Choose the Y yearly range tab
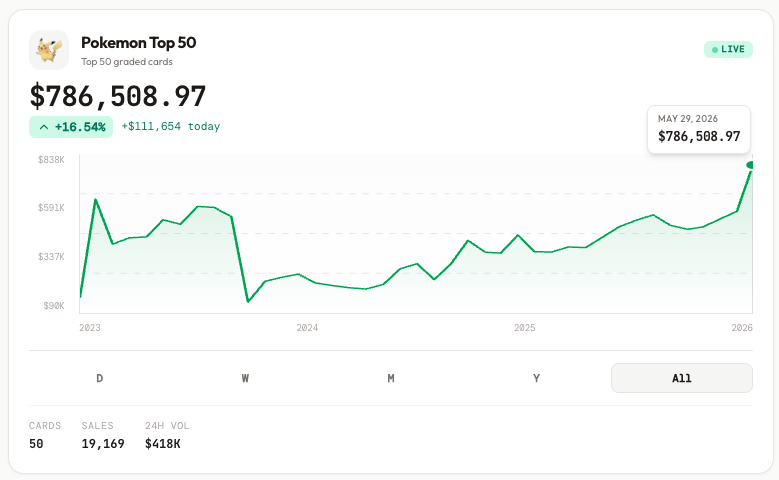Viewport: 779px width, 480px height. coord(537,378)
